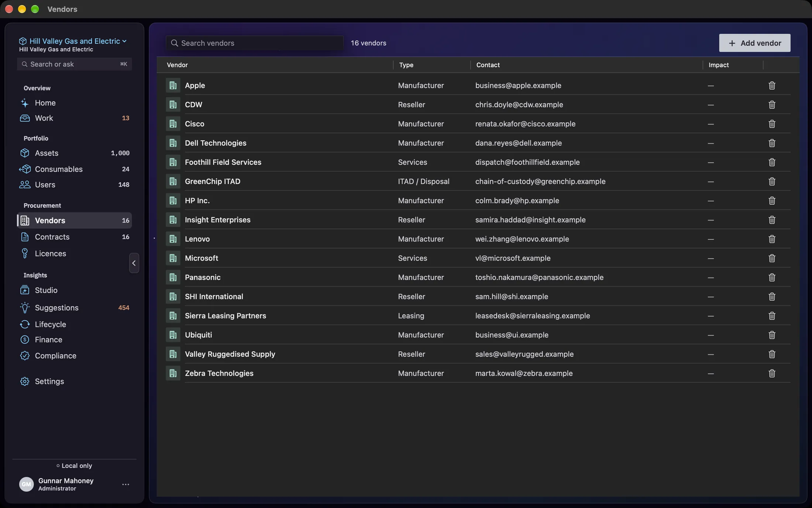Image resolution: width=812 pixels, height=508 pixels.
Task: Click the building icon beside Lenovo
Action: point(173,239)
